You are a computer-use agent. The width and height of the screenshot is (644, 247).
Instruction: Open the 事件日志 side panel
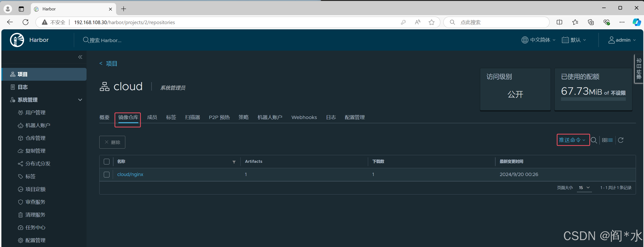point(639,69)
